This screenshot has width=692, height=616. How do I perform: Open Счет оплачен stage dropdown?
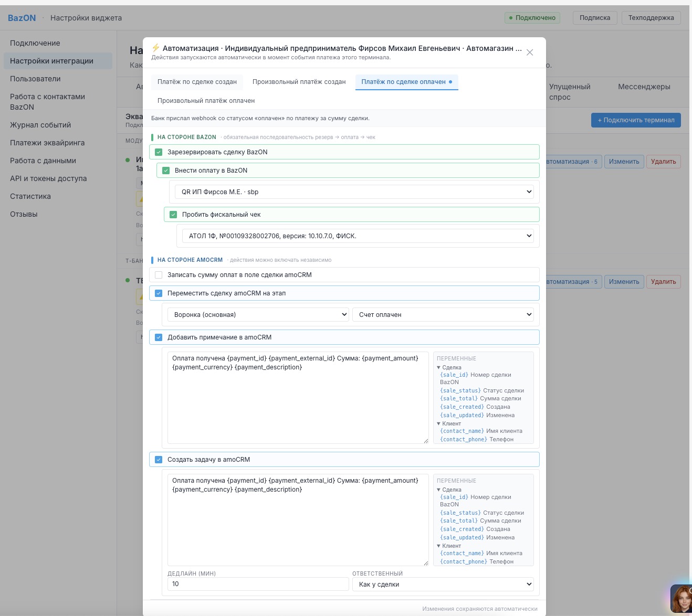443,315
